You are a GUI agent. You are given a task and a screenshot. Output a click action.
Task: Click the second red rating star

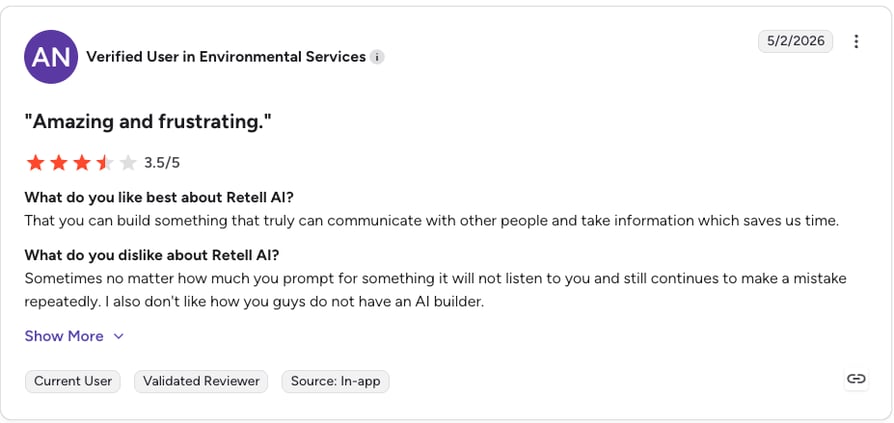click(59, 163)
